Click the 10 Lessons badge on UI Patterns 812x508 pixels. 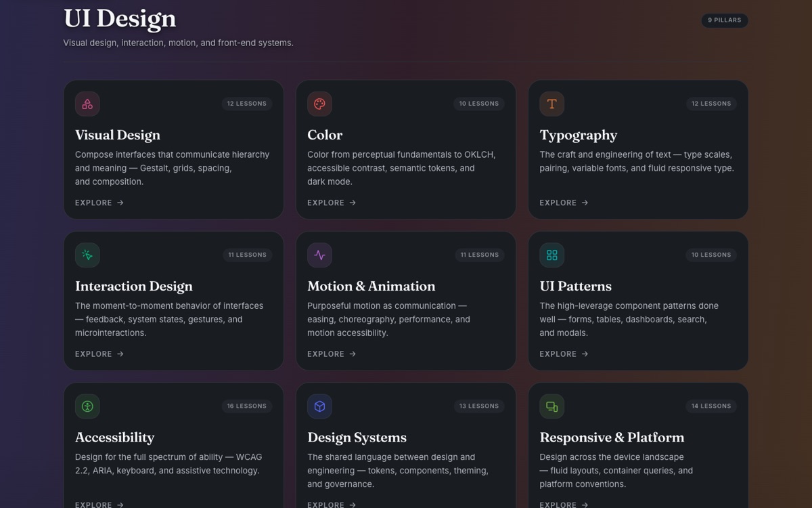coord(711,255)
